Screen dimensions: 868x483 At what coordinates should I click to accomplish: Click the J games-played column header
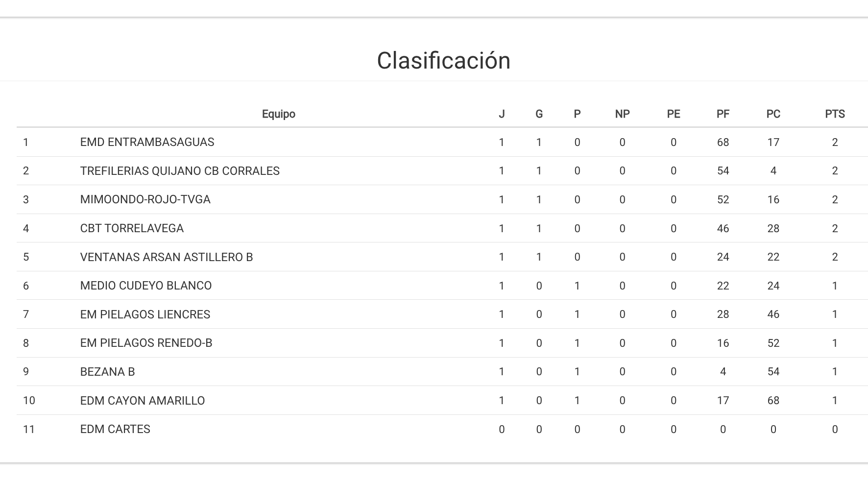pyautogui.click(x=501, y=114)
